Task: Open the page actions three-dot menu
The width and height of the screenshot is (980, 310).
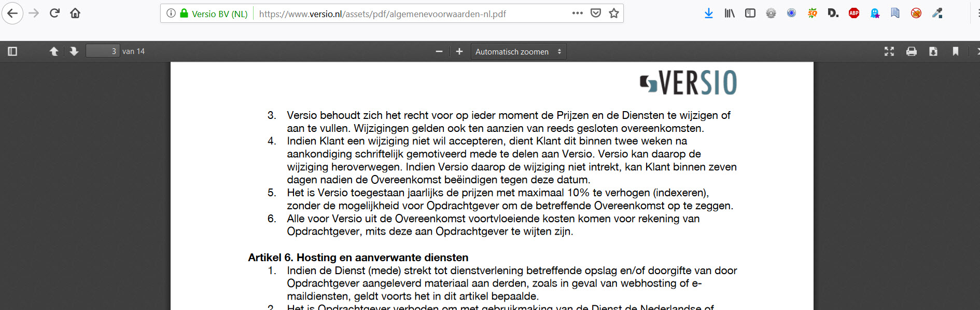Action: click(578, 14)
